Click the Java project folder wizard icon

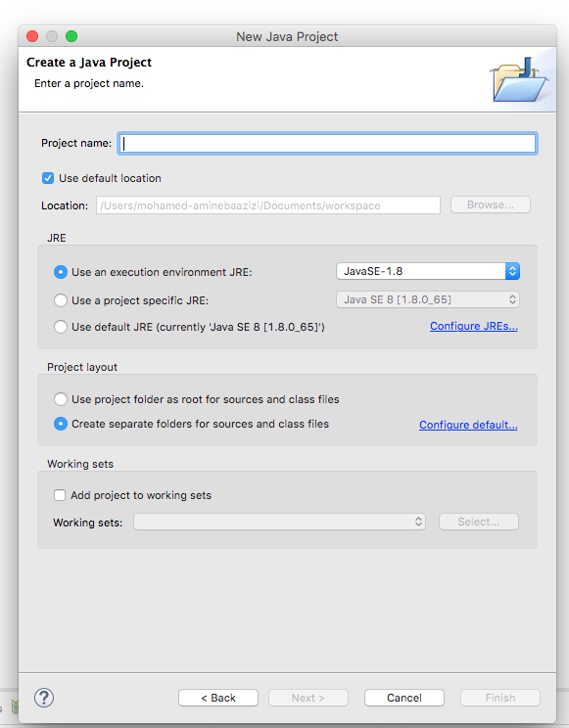click(x=519, y=79)
